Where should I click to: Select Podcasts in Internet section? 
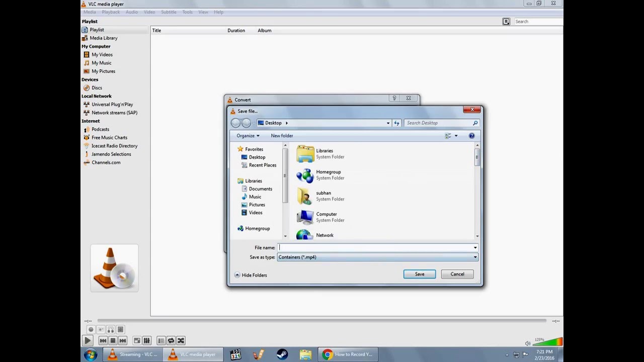tap(100, 129)
